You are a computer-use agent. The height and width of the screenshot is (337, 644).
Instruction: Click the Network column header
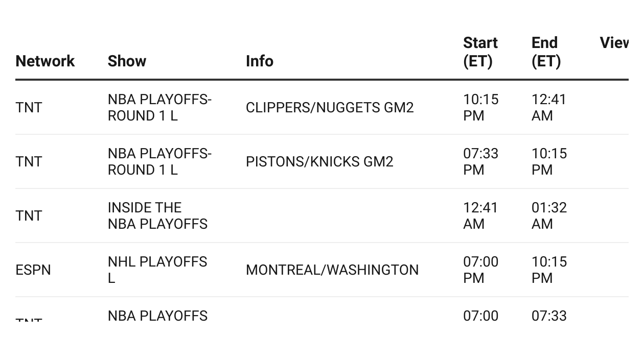coord(45,61)
